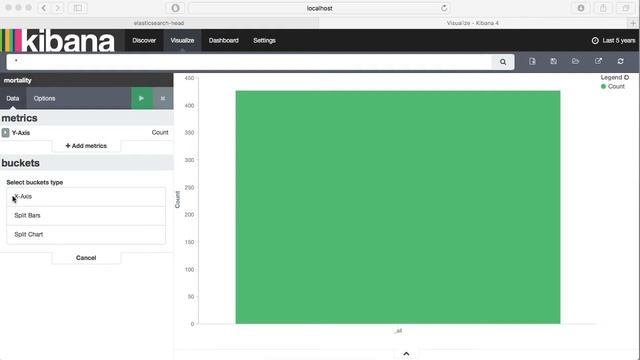Select X-Axis bucket type
This screenshot has width=640, height=360.
point(86,197)
